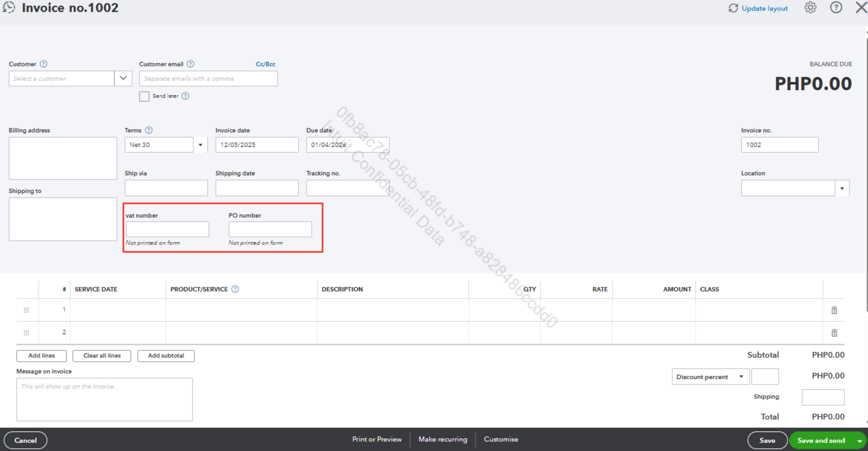The width and height of the screenshot is (868, 451).
Task: Click the Terms help icon
Action: 148,130
